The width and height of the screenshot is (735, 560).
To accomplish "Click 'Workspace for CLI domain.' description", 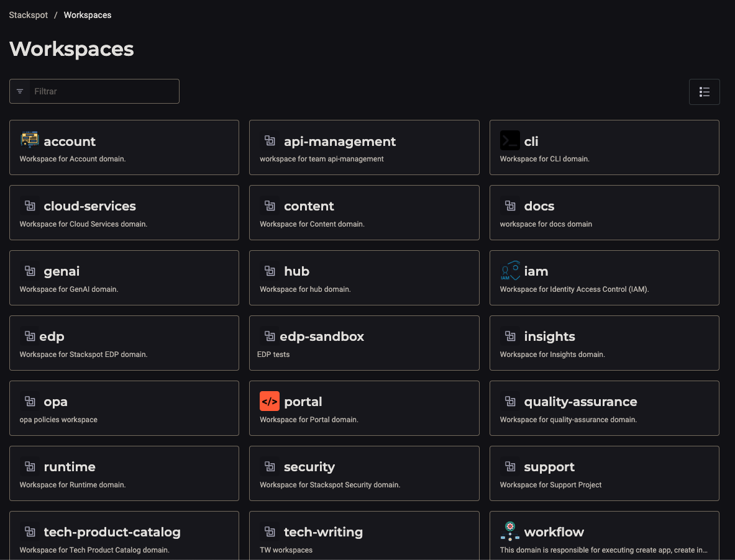I will 545,159.
